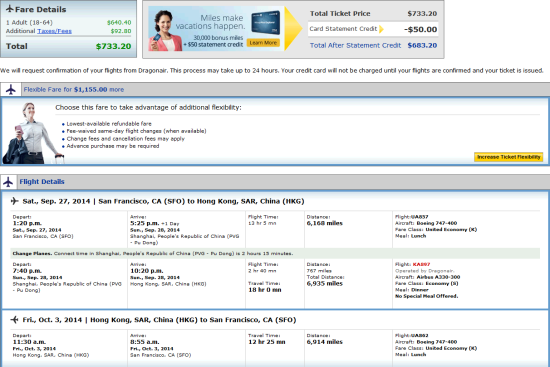
Task: Click the woman with card banner image
Action: (x=164, y=30)
